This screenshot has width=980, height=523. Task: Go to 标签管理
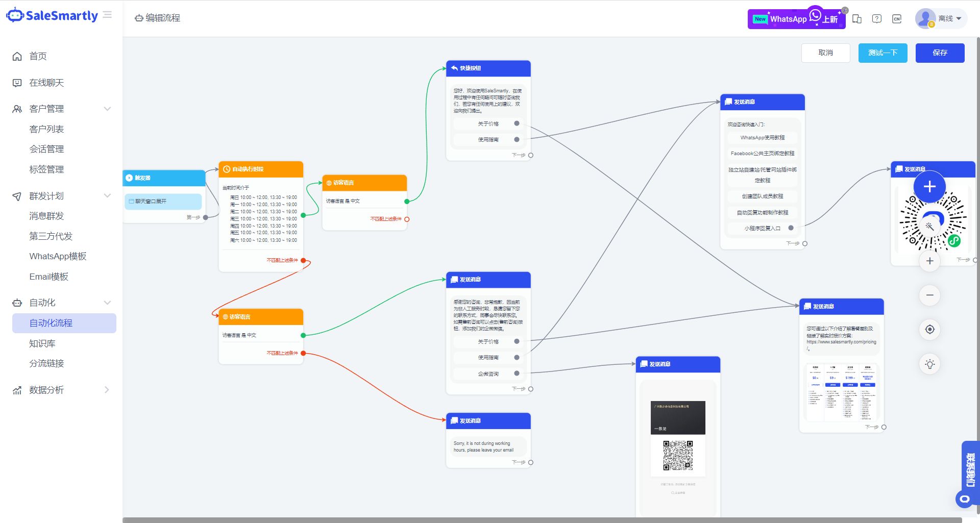tap(46, 169)
